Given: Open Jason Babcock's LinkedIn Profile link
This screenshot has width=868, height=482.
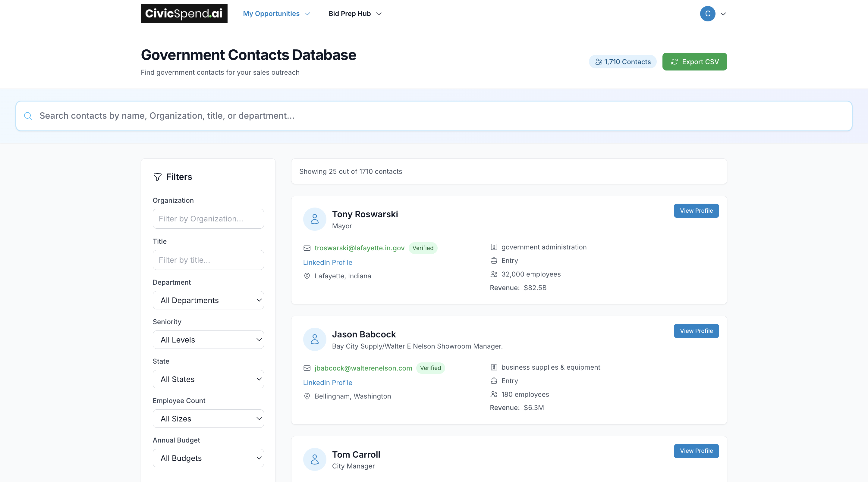Looking at the screenshot, I should [327, 382].
